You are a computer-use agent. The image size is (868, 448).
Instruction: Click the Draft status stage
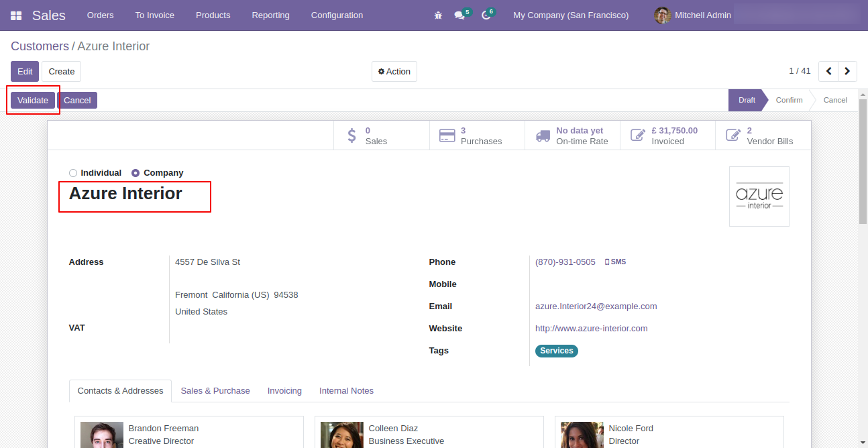pyautogui.click(x=747, y=100)
